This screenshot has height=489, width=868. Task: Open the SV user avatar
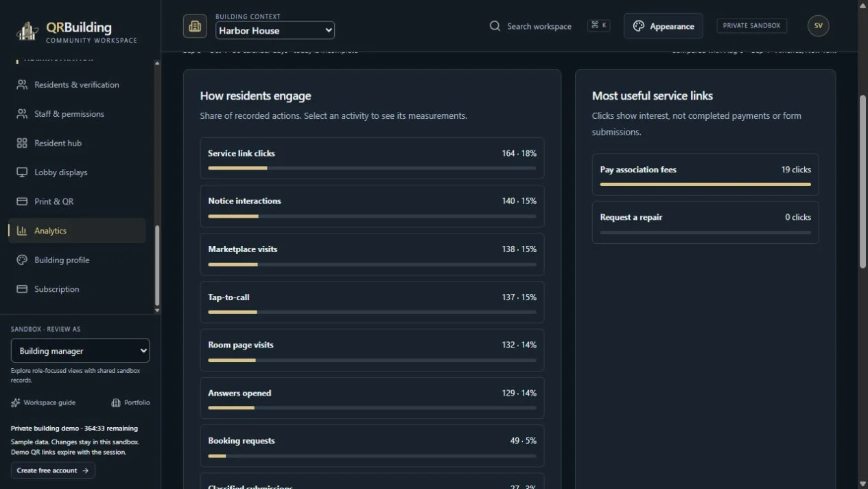point(818,25)
